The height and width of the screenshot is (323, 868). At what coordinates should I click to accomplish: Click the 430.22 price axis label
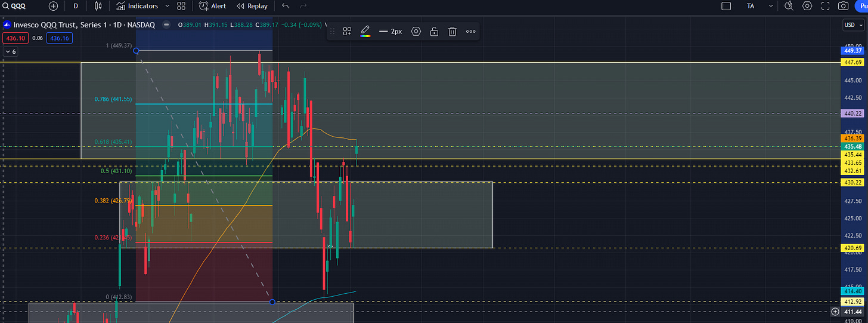852,182
